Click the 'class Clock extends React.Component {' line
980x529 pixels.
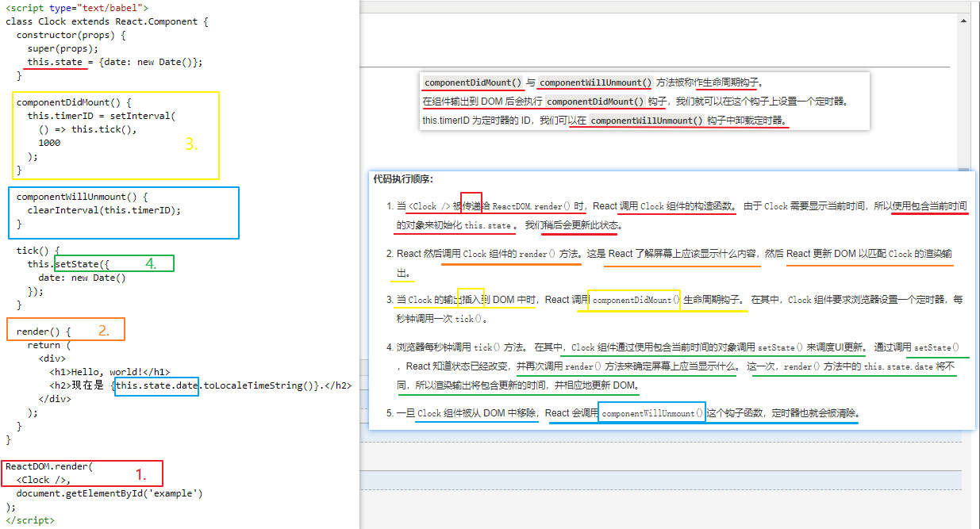(x=107, y=21)
